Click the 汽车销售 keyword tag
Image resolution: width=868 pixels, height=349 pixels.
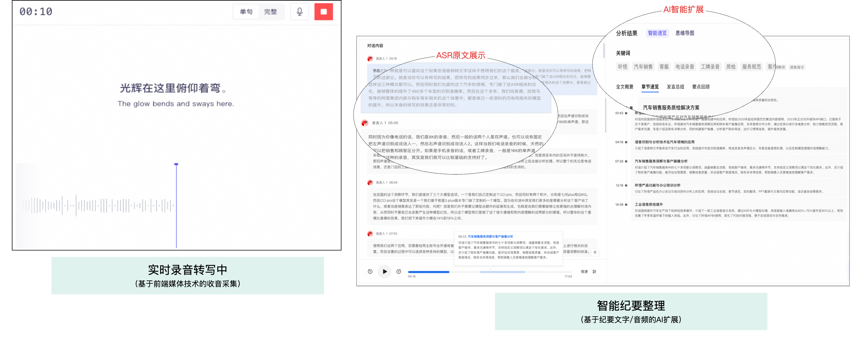coord(643,67)
